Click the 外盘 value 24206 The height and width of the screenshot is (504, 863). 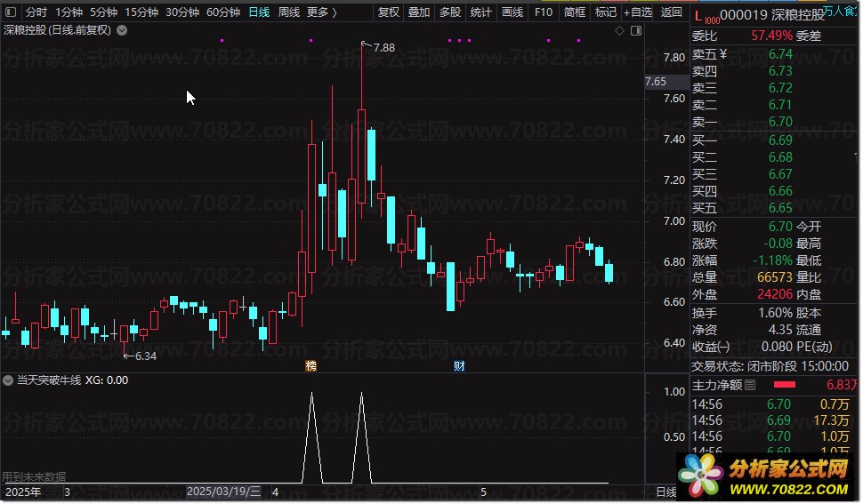click(775, 294)
